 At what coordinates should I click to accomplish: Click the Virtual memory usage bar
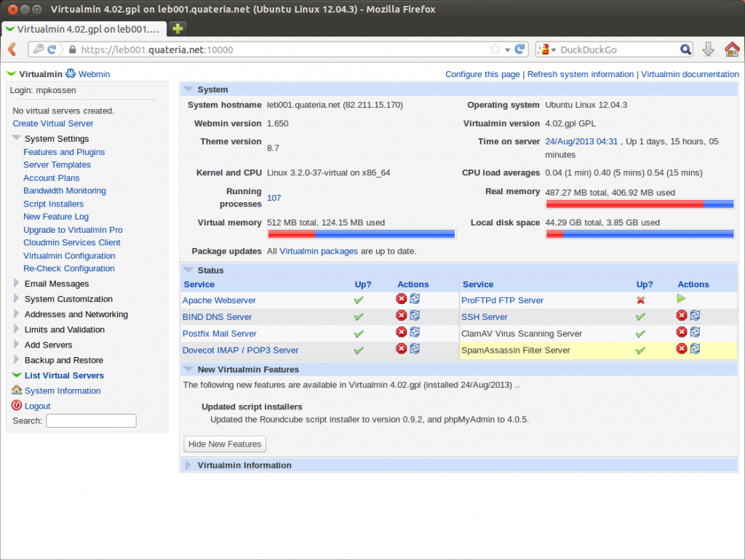pos(362,234)
